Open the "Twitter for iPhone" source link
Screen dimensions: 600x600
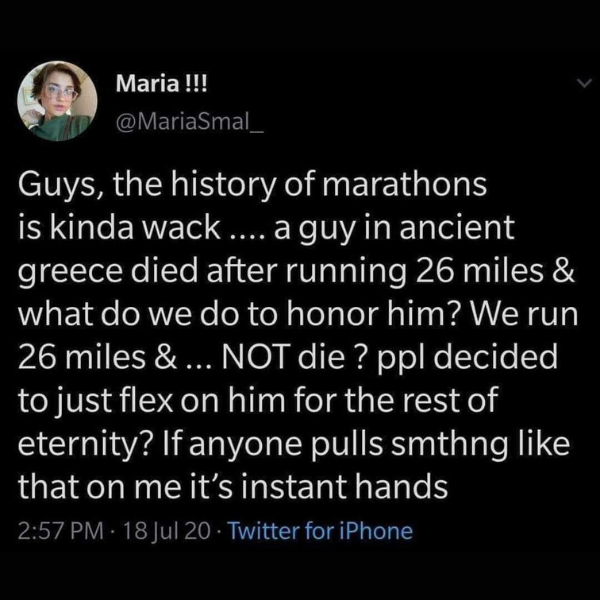pos(320,530)
